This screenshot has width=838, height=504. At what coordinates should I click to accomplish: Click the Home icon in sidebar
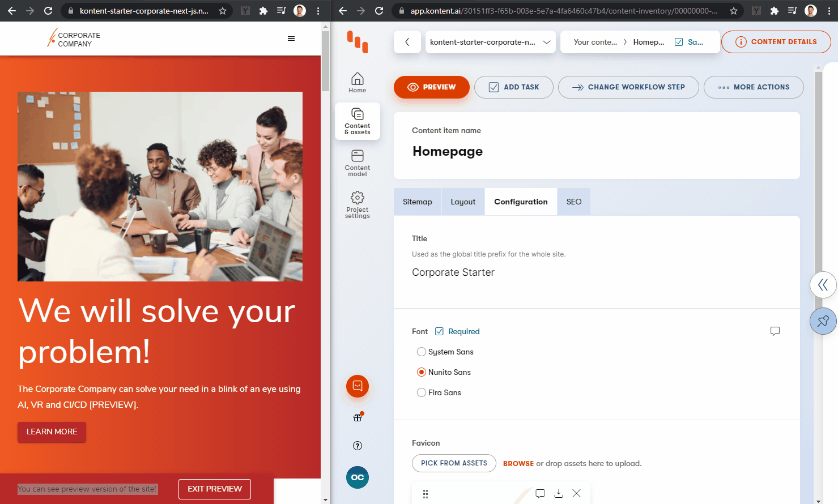click(357, 82)
